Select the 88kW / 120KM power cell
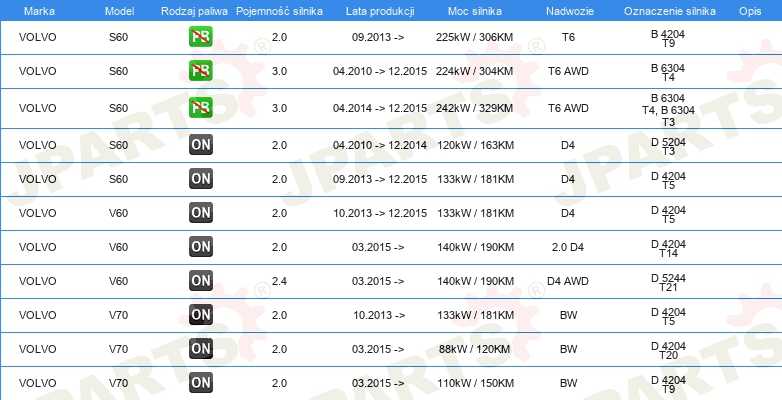 474,349
